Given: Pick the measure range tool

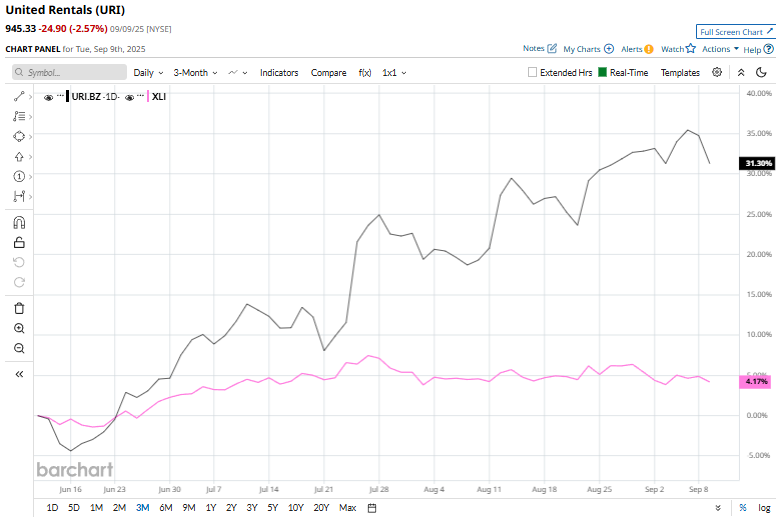Looking at the screenshot, I should pyautogui.click(x=19, y=196).
